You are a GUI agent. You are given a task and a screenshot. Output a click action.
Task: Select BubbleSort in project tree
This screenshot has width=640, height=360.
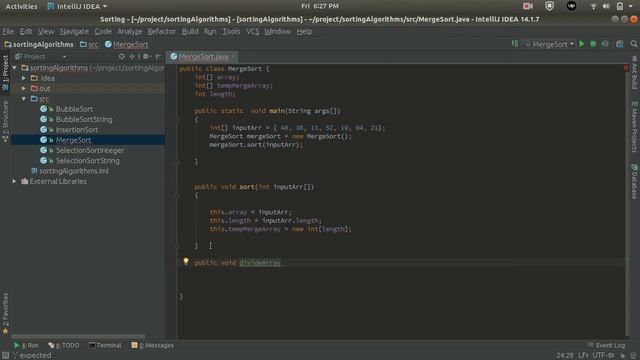click(x=74, y=109)
